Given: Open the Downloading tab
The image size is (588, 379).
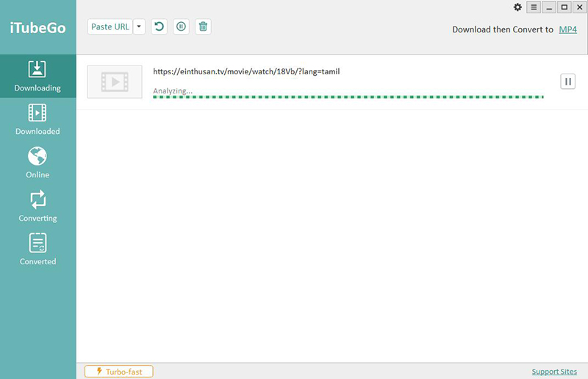Looking at the screenshot, I should 38,77.
